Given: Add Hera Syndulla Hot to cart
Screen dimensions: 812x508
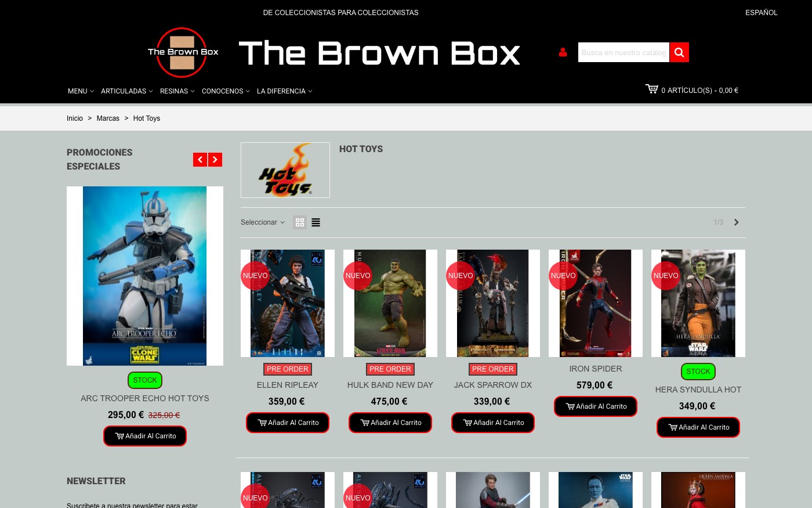Looking at the screenshot, I should [x=698, y=427].
